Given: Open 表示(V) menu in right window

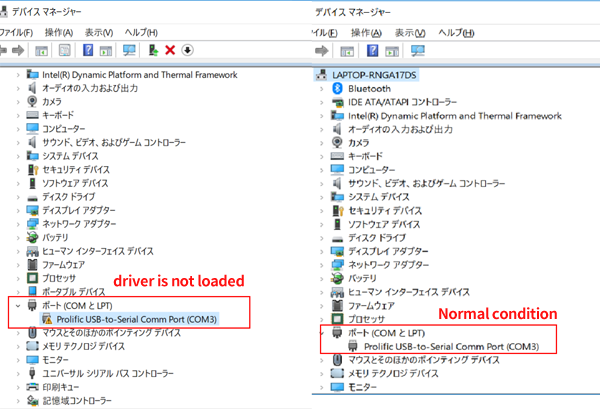Looking at the screenshot, I should pyautogui.click(x=410, y=33).
